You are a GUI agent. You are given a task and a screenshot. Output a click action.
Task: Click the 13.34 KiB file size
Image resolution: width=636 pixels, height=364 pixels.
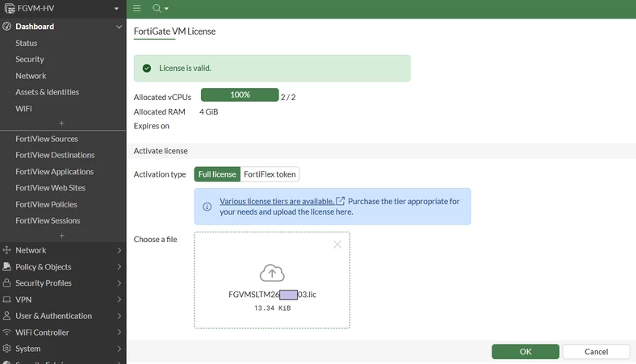[x=272, y=308]
